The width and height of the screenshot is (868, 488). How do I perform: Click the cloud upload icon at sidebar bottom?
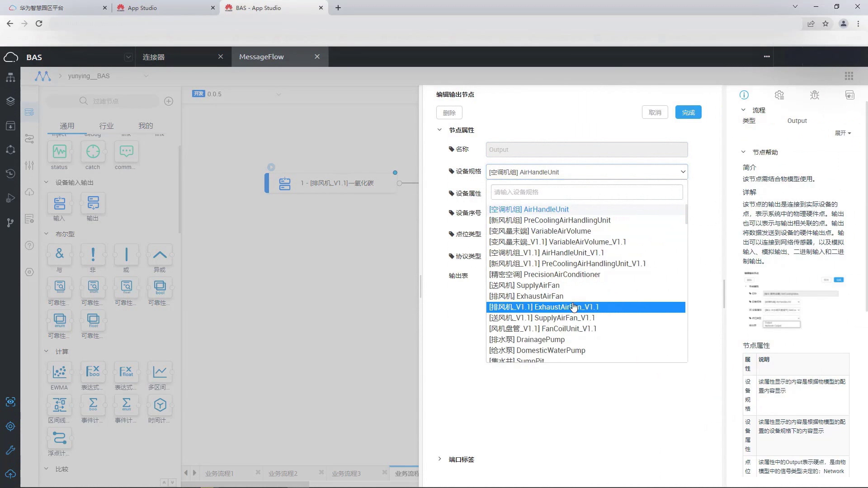[x=10, y=474]
